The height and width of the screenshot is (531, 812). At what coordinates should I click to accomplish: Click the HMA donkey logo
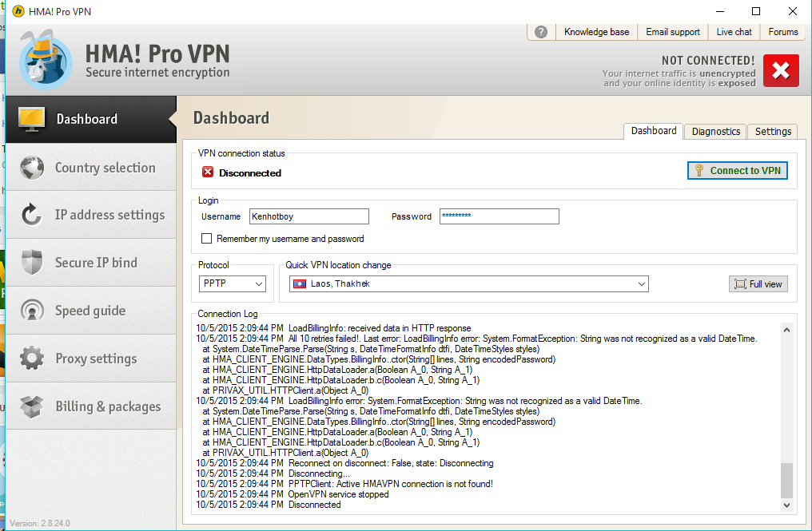point(46,60)
